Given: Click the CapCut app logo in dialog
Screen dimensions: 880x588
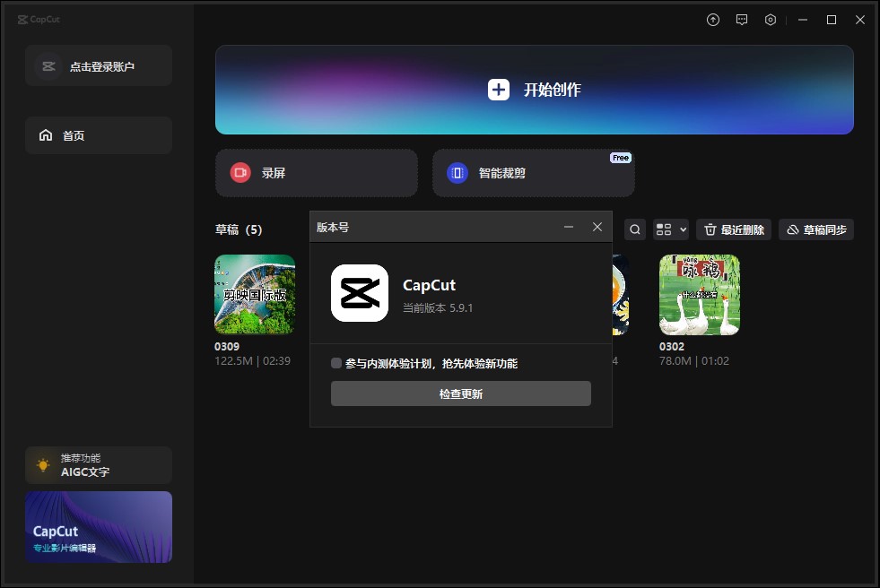Looking at the screenshot, I should click(359, 293).
